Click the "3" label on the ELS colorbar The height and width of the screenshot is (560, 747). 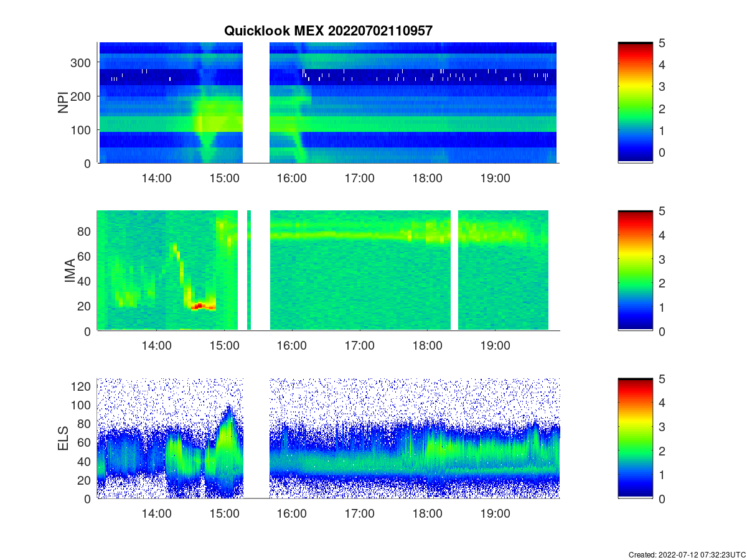coord(663,427)
